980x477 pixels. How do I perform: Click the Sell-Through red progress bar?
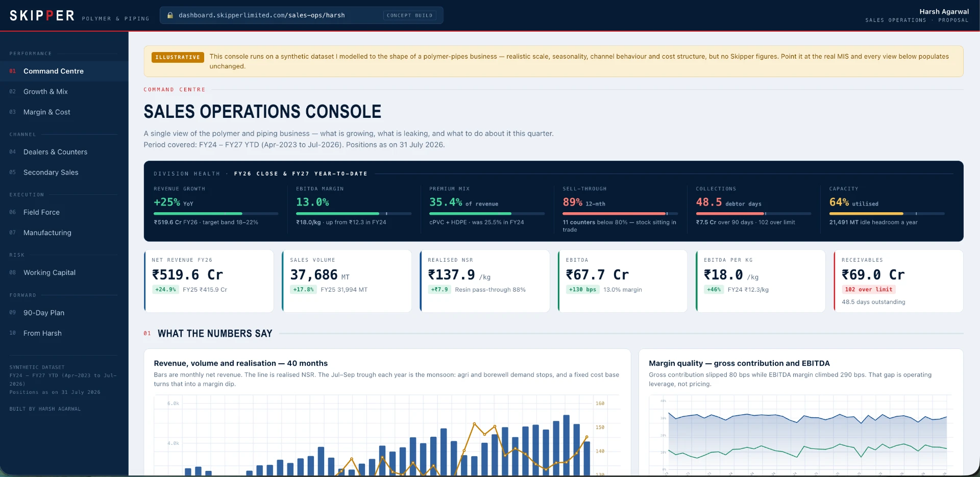(x=620, y=213)
